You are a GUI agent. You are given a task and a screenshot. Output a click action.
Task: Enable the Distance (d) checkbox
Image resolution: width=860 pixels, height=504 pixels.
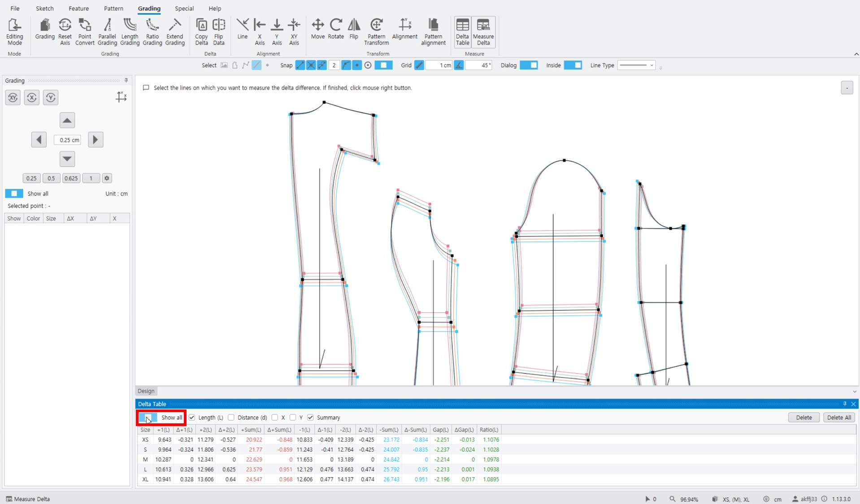pyautogui.click(x=231, y=418)
